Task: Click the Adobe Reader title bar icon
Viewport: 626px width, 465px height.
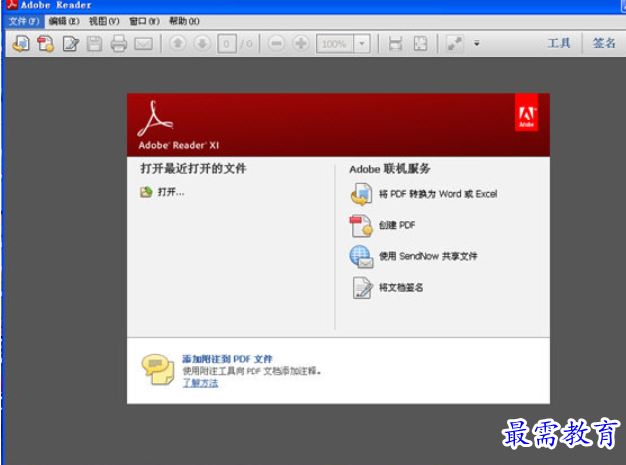Action: click(12, 4)
